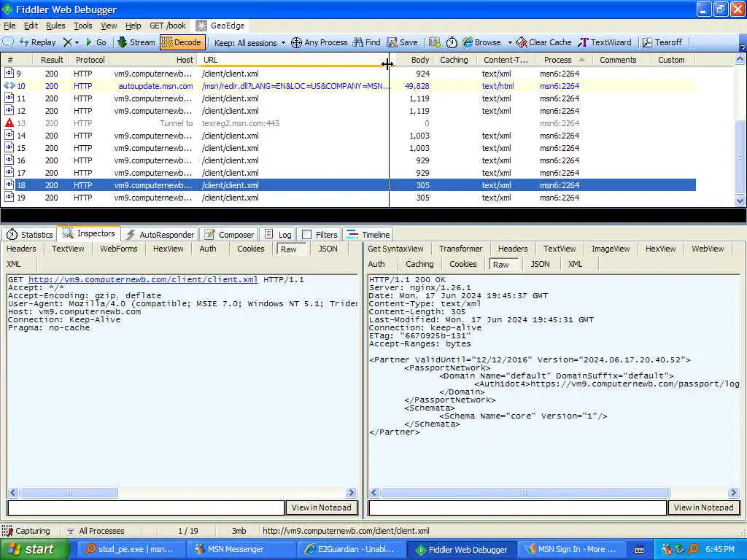Toggle the Decode button
The image size is (747, 560).
182,42
